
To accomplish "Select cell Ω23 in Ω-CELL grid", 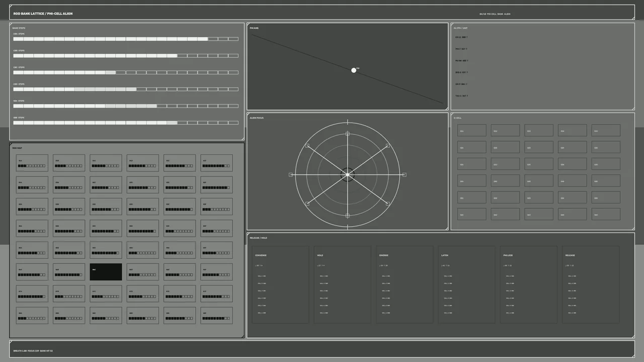I will tap(539, 147).
